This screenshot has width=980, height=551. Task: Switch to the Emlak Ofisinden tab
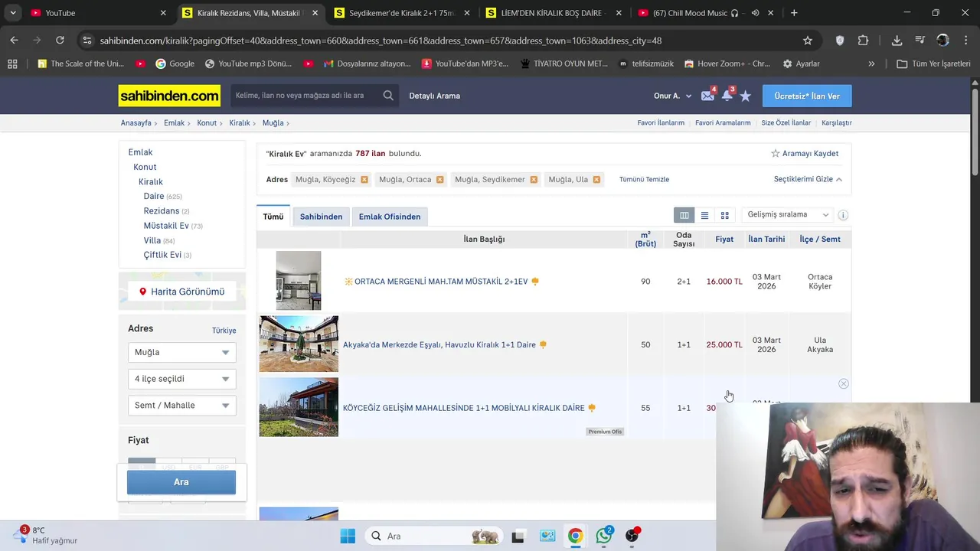[x=390, y=217]
